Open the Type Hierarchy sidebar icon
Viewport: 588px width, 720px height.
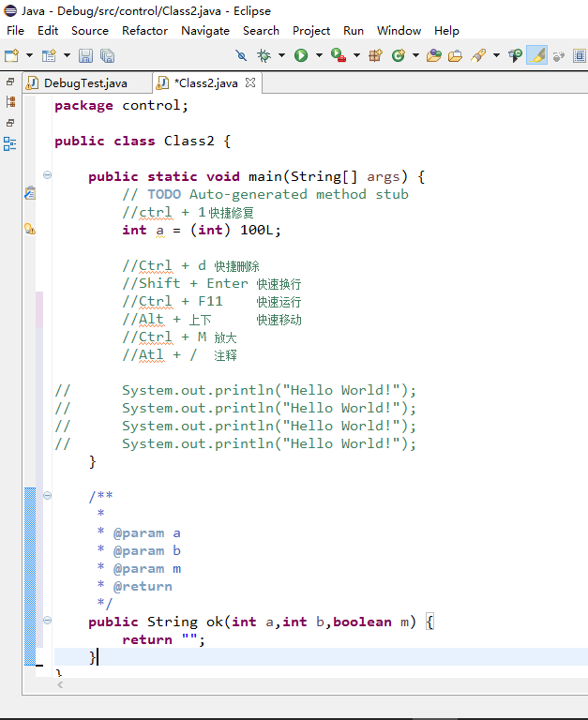(x=10, y=102)
